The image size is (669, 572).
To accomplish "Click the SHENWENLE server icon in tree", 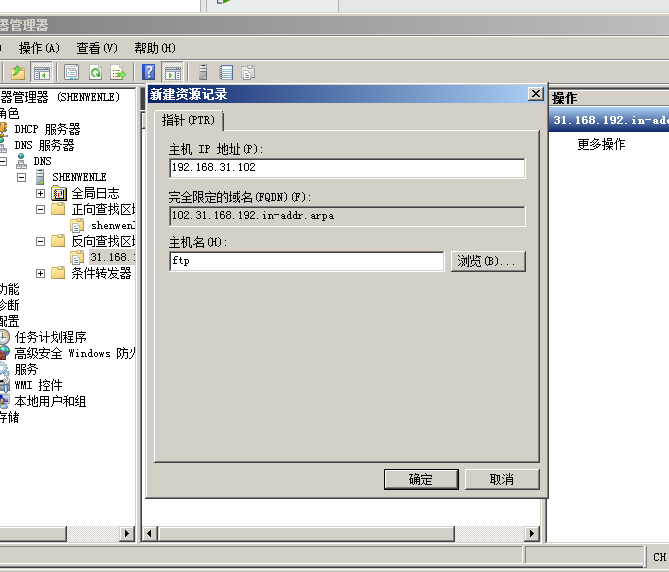I will coord(41,177).
